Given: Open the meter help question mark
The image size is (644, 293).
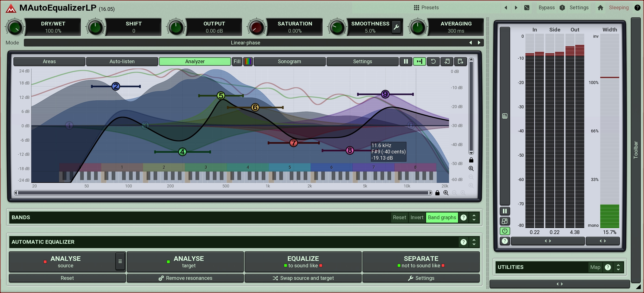Looking at the screenshot, I should [505, 241].
